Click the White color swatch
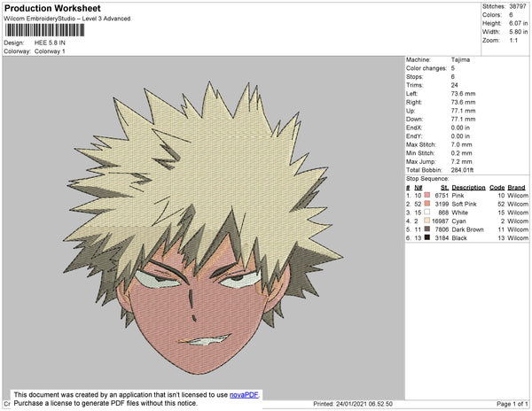This screenshot has height=411, width=532. click(427, 212)
